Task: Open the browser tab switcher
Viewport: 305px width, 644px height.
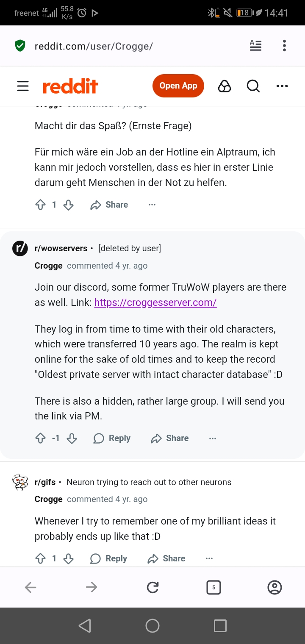Action: click(213, 587)
